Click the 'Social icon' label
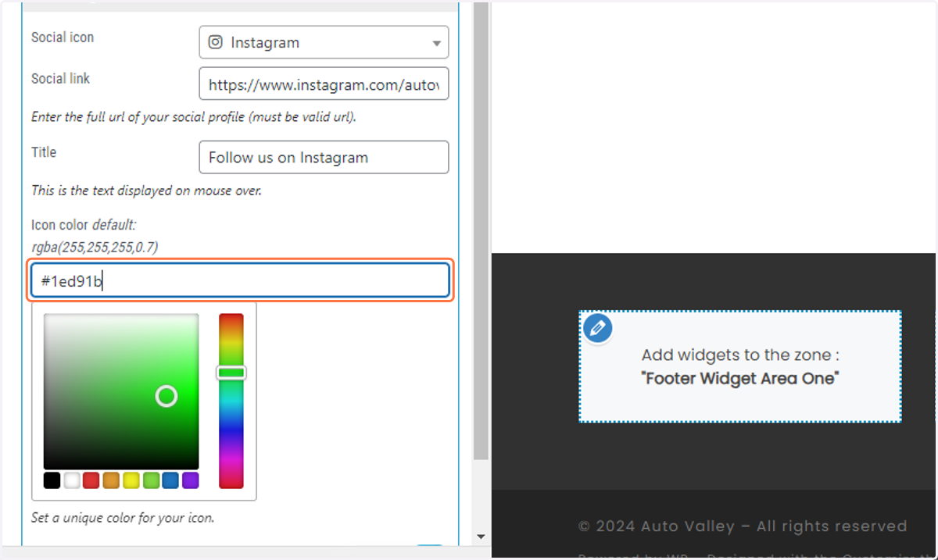Viewport: 938px width, 560px height. pyautogui.click(x=63, y=37)
